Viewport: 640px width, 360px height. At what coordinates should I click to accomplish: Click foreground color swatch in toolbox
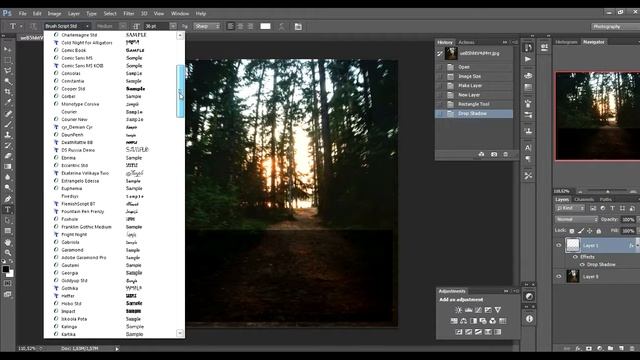point(5,269)
